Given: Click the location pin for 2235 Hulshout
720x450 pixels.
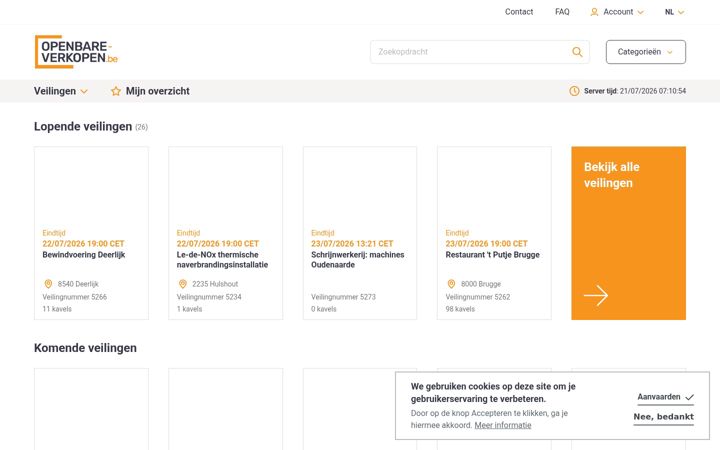Looking at the screenshot, I should pyautogui.click(x=182, y=284).
